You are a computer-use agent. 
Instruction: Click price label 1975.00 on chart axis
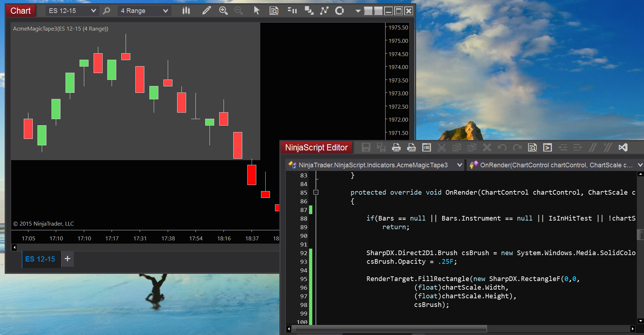coord(398,41)
